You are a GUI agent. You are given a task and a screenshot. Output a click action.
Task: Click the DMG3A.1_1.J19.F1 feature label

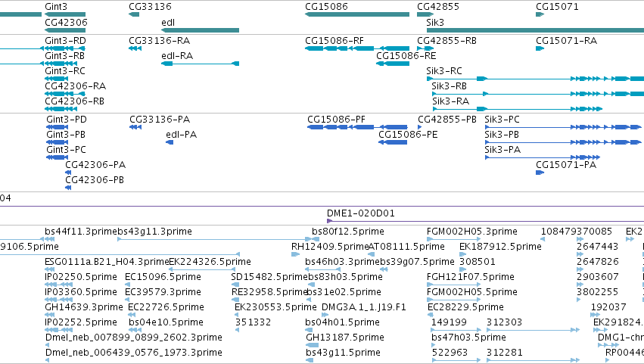click(364, 308)
